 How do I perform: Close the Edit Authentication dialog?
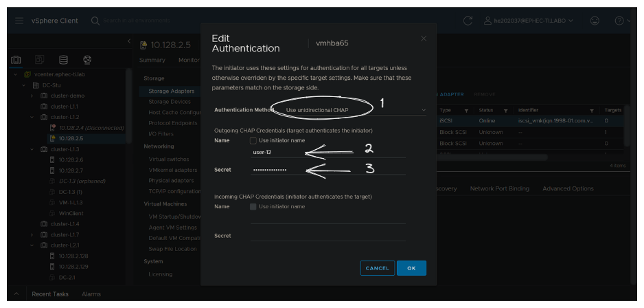point(424,38)
